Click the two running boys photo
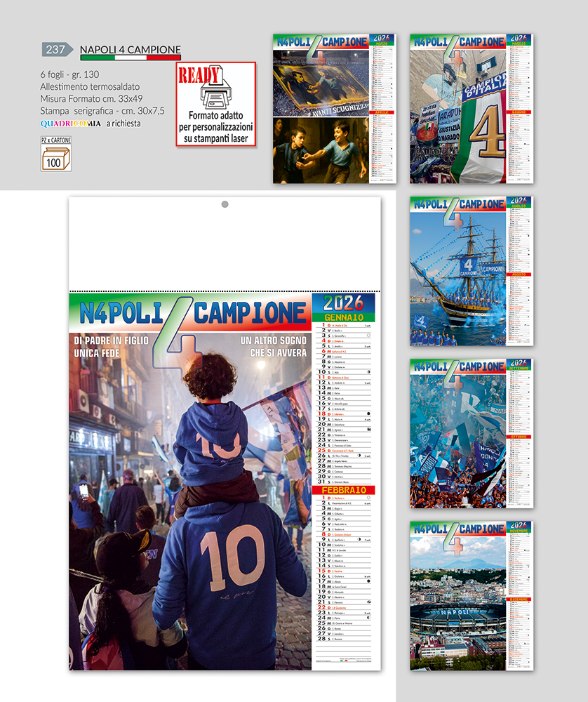 [x=321, y=150]
